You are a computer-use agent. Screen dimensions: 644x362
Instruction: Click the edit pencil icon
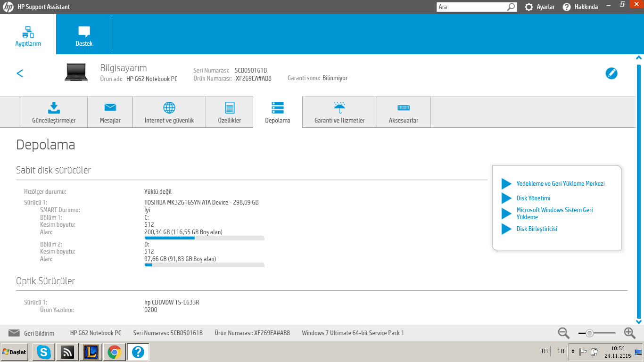click(611, 74)
